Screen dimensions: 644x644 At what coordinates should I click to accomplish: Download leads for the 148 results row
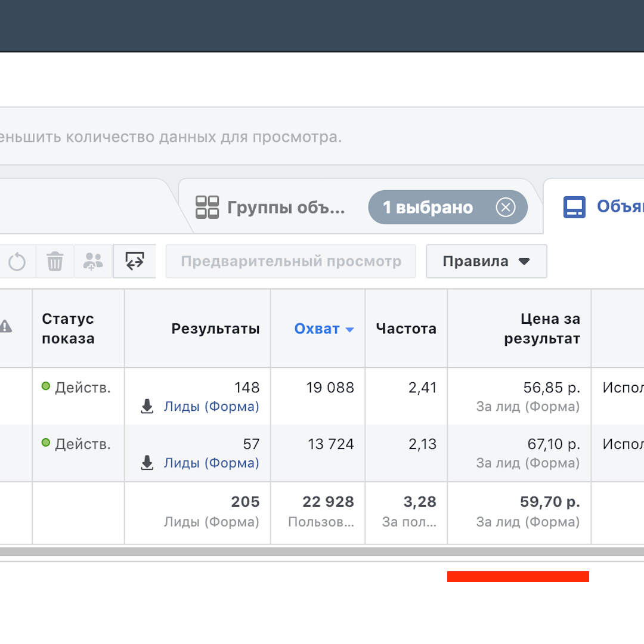[147, 406]
